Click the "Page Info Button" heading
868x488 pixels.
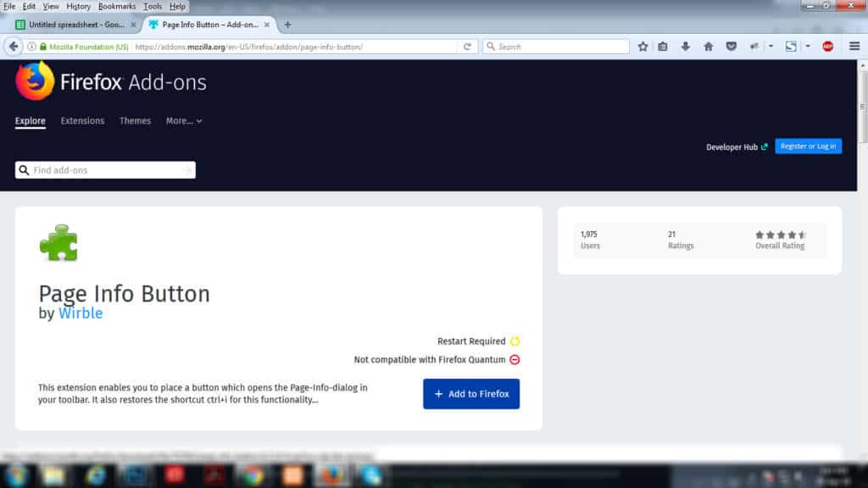pos(125,294)
